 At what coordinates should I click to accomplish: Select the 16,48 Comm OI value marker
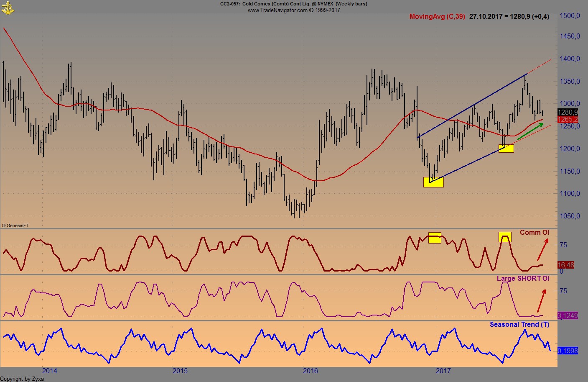point(565,265)
